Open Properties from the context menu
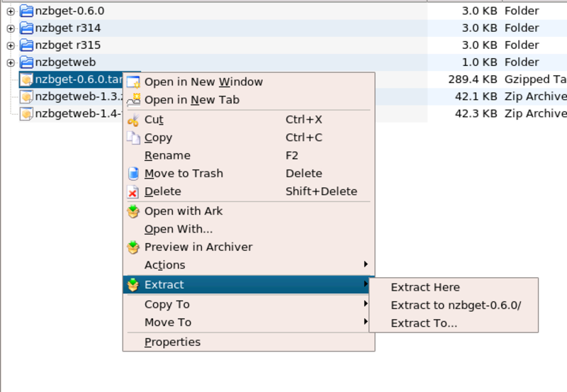 click(249, 342)
